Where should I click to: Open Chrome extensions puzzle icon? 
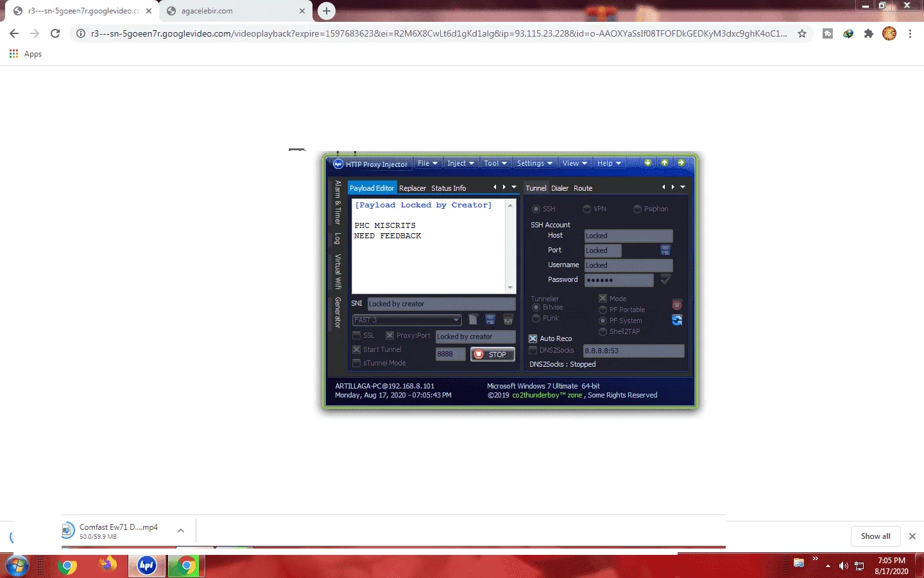pos(869,33)
